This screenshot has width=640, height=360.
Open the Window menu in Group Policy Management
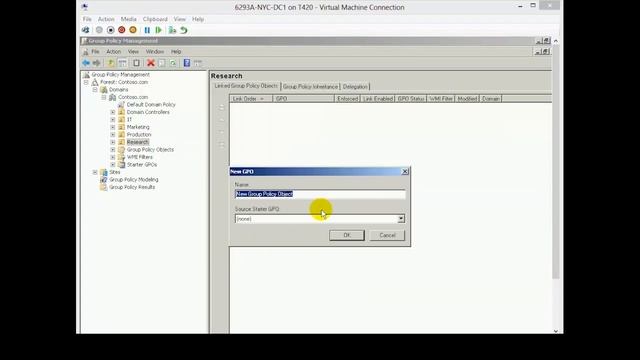point(155,52)
